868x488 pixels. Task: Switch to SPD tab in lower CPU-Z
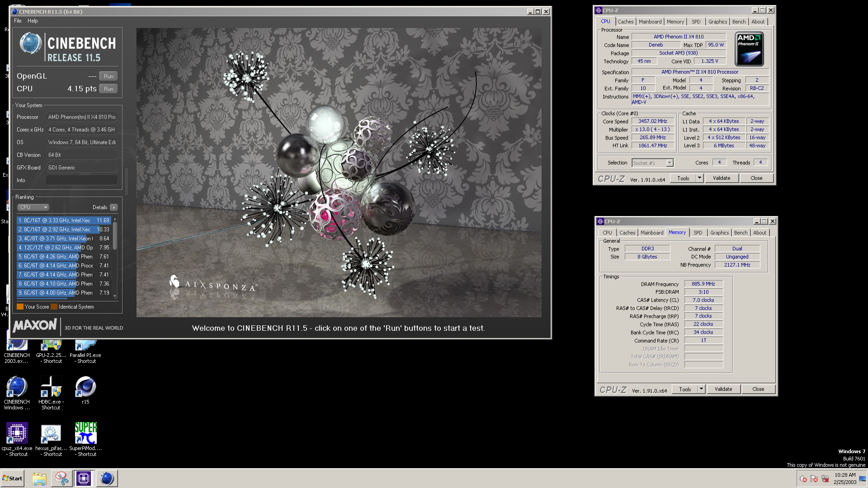pyautogui.click(x=698, y=233)
